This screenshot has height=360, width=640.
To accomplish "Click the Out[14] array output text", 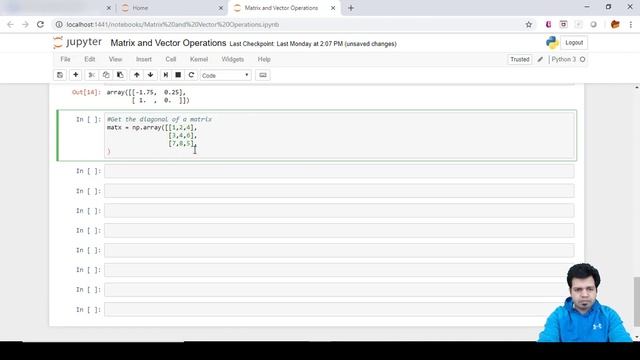I will [148, 96].
